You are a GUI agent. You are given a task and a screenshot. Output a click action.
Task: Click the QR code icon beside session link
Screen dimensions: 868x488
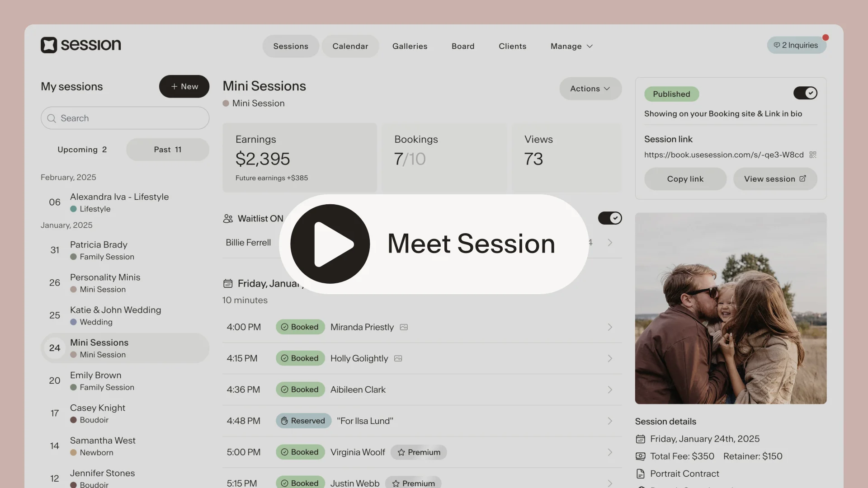812,155
